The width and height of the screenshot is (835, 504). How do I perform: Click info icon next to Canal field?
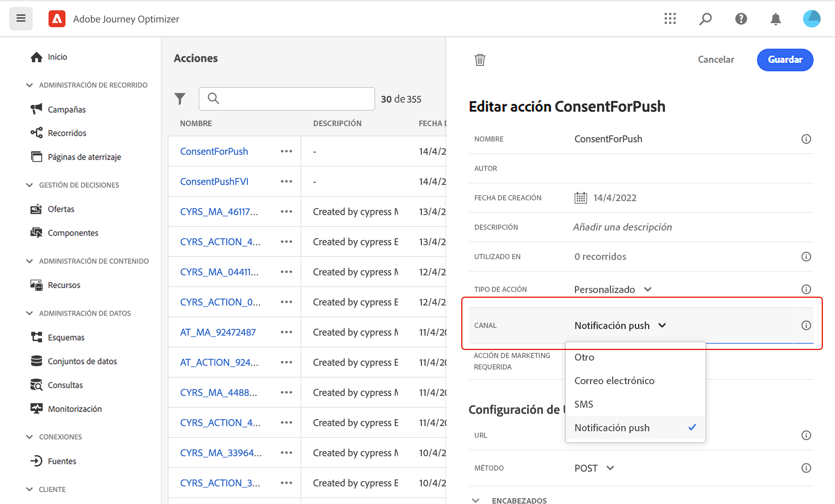(x=806, y=325)
